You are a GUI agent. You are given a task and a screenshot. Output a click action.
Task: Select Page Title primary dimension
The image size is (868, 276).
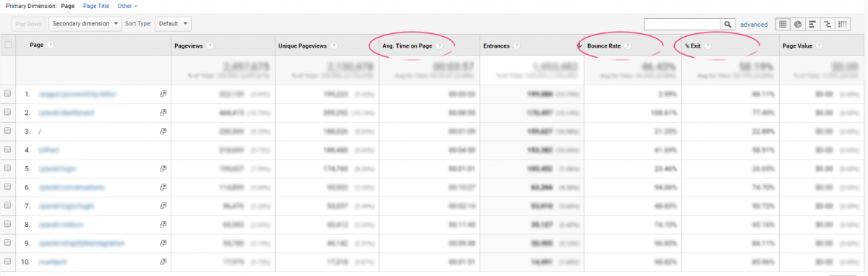95,6
